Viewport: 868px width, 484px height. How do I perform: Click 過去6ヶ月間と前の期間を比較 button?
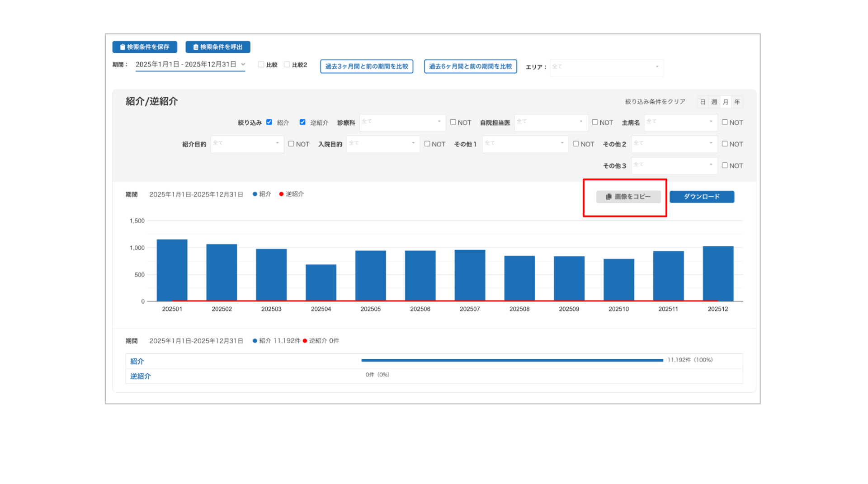tap(471, 66)
